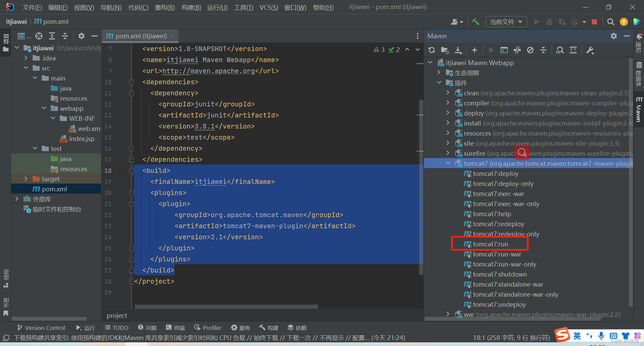Screen dimensions: 644x346
Task: Open Project panel gear settings
Action: click(x=82, y=36)
